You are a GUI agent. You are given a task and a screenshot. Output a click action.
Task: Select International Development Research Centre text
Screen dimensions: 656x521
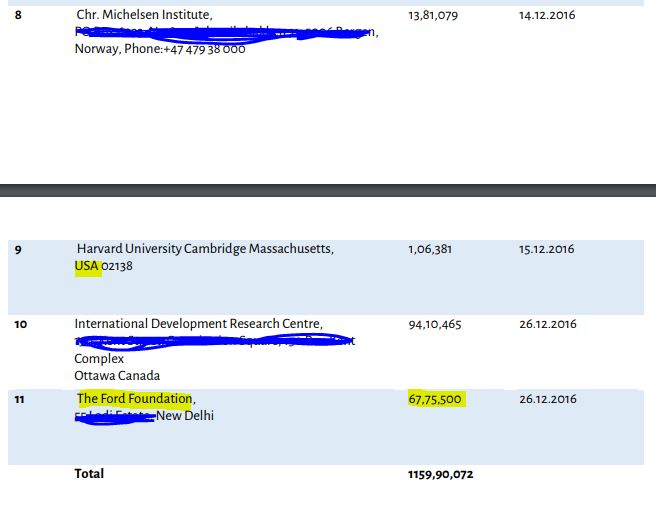(198, 324)
